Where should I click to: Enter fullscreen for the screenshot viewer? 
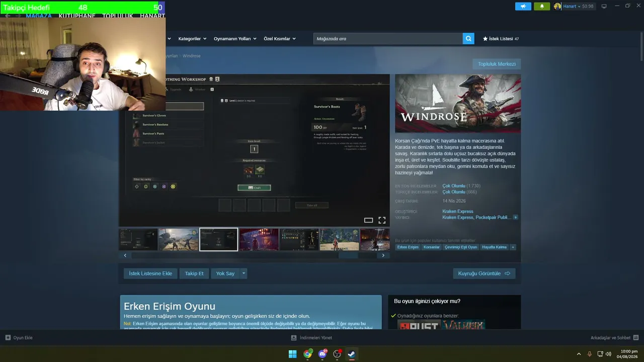(x=382, y=220)
